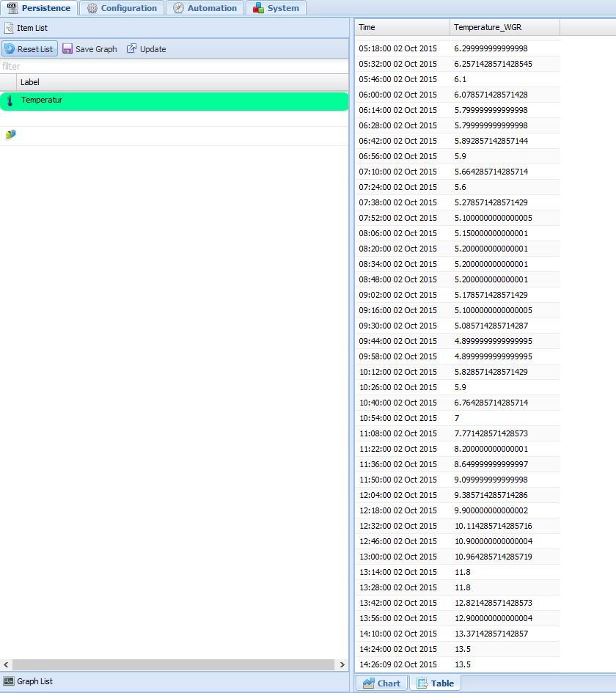The image size is (616, 693).
Task: Click the Reset List refresh icon
Action: coord(10,48)
